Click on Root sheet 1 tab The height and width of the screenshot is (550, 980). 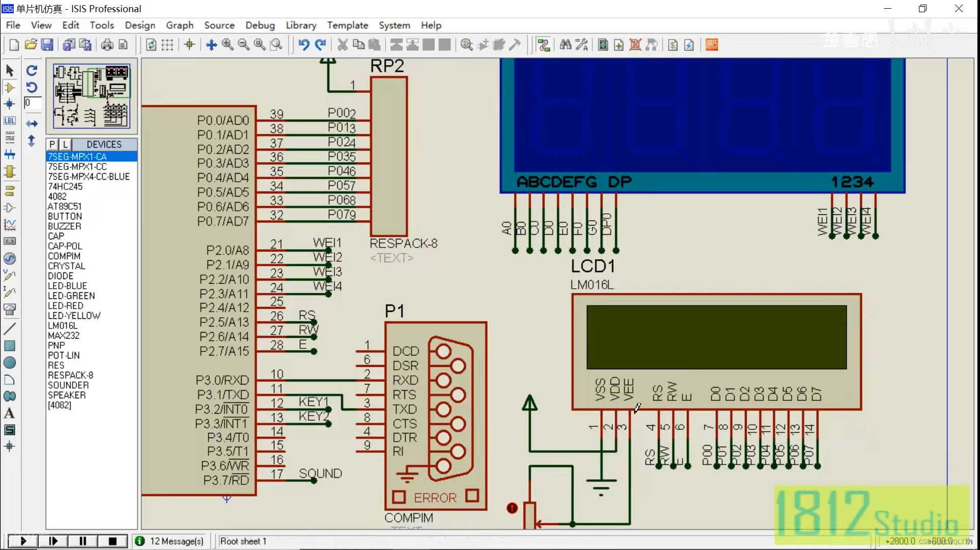(x=243, y=540)
